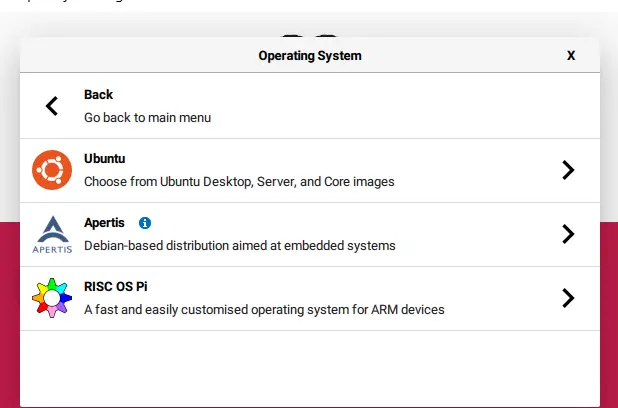Click 'Debian-based distribution aimed at embedded systems' text
This screenshot has height=408, width=618.
(x=240, y=246)
